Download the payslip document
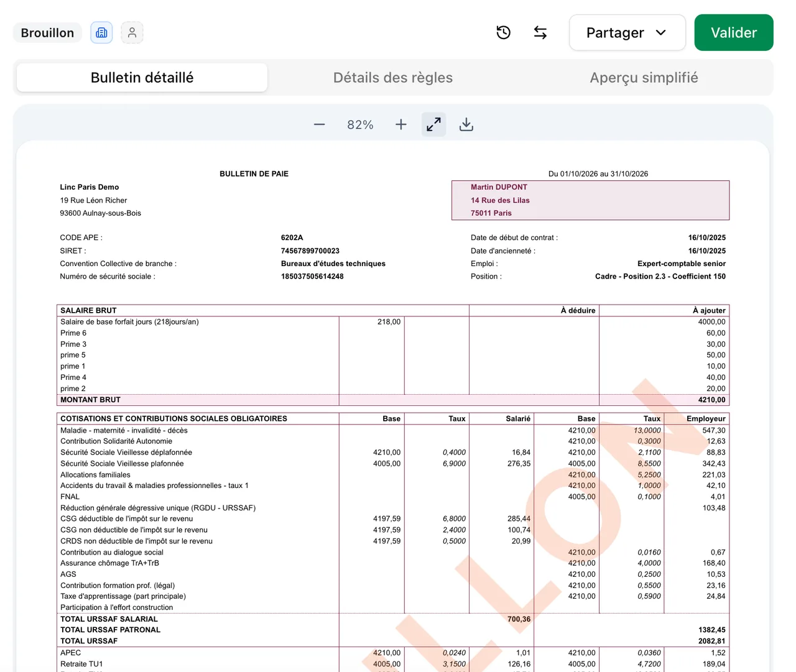This screenshot has height=672, width=796. tap(466, 124)
